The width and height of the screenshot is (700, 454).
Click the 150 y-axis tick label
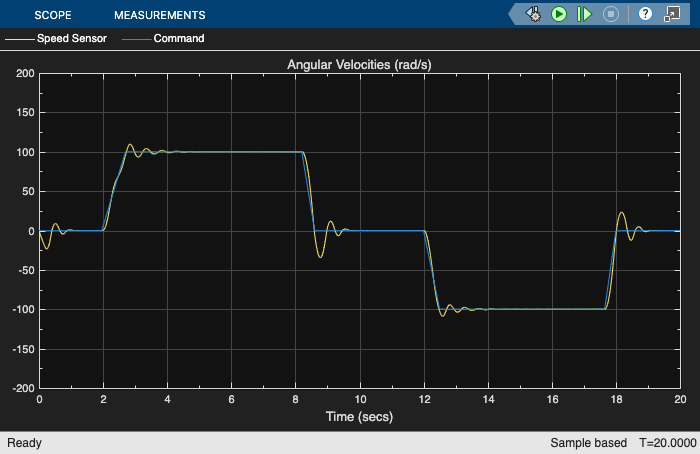tap(25, 112)
